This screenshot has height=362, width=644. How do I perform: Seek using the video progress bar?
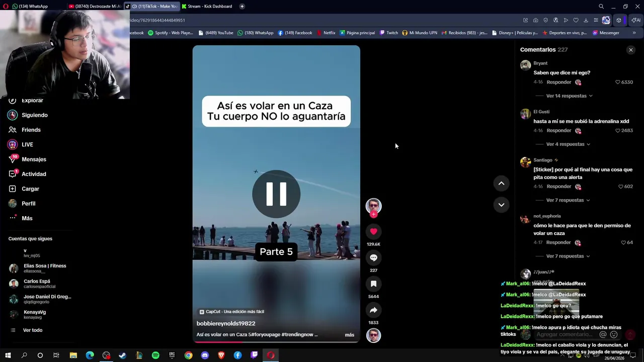[276, 342]
